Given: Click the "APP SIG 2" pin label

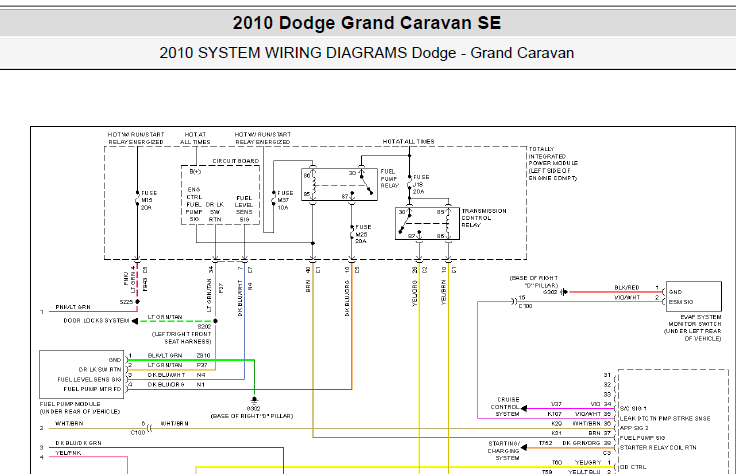Looking at the screenshot, I should tap(634, 428).
